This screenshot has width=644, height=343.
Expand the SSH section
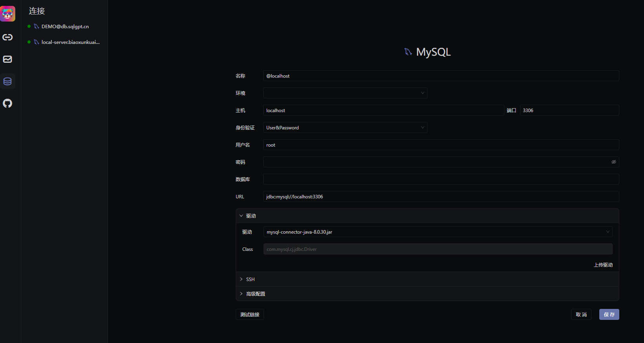point(428,279)
